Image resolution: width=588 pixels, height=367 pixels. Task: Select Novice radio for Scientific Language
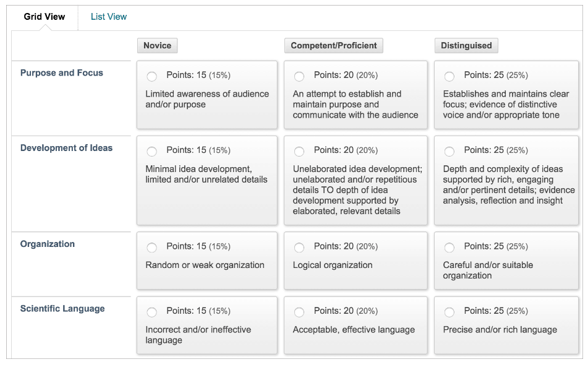point(152,312)
